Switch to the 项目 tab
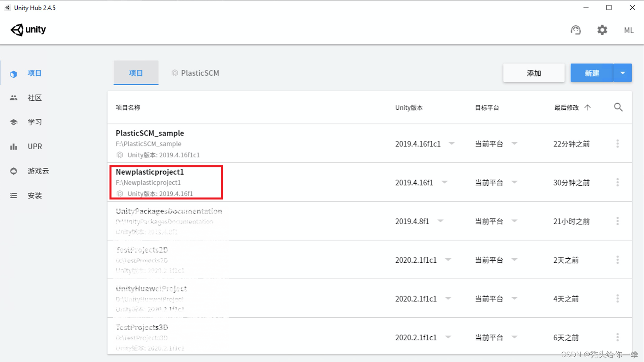Screen dimensions: 644x362 click(x=136, y=73)
